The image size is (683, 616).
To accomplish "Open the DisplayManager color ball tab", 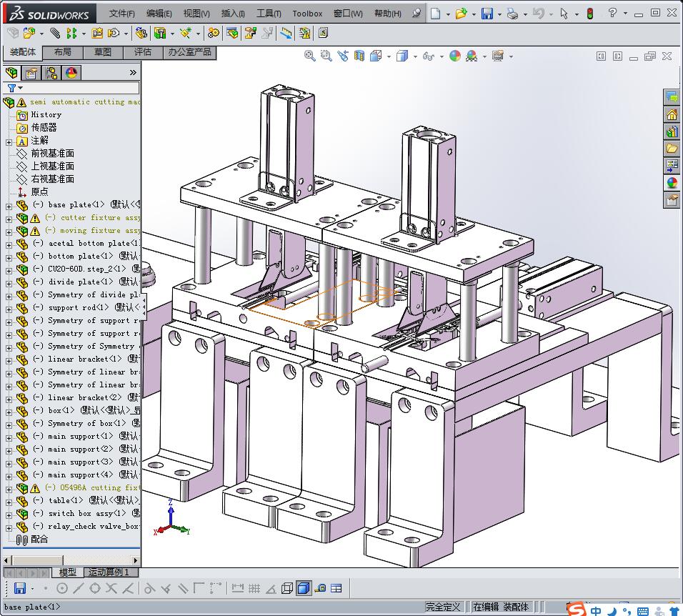I will coord(71,73).
